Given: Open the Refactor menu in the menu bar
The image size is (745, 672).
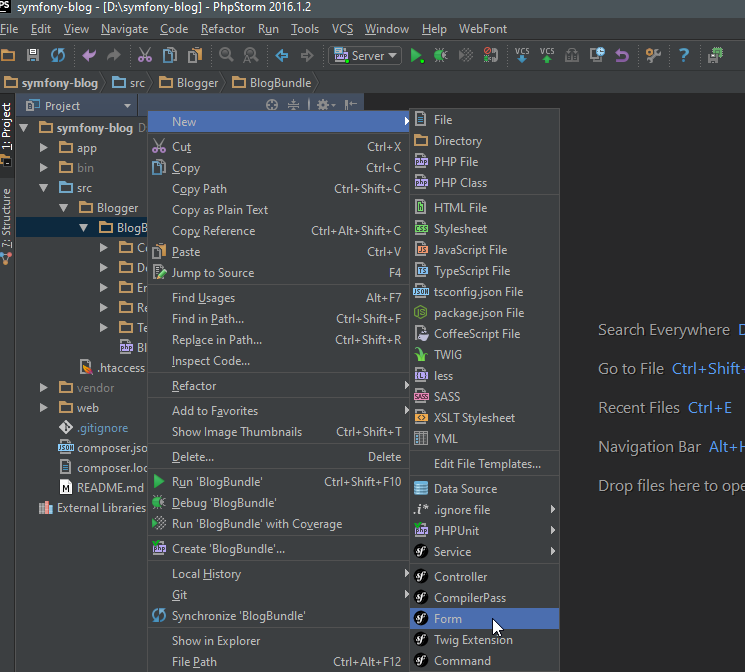Looking at the screenshot, I should 222,29.
